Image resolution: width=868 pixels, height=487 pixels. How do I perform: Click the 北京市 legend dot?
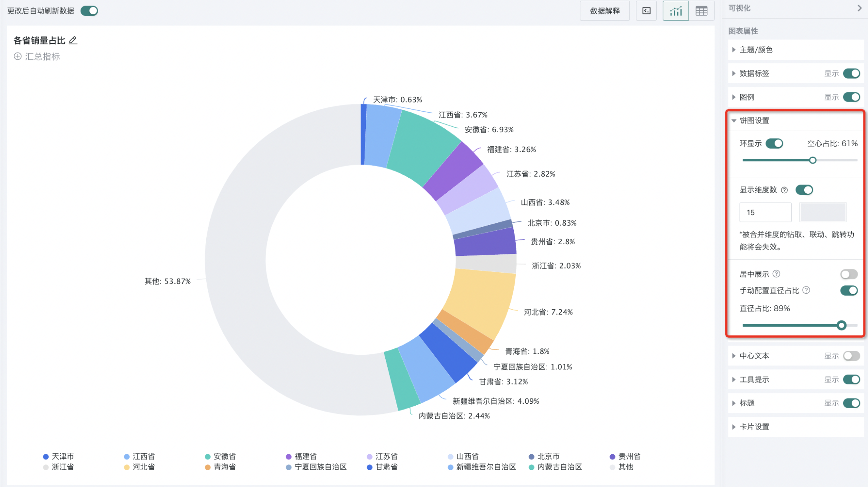[x=532, y=457]
